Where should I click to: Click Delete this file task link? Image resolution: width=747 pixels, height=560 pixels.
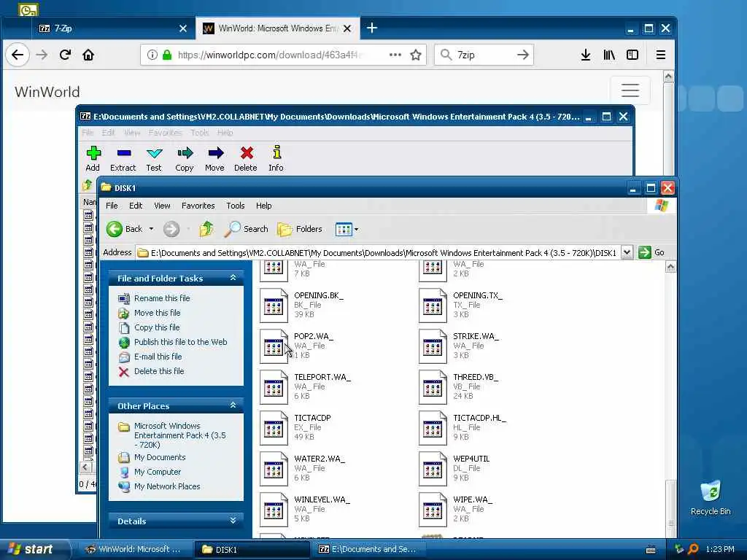[158, 371]
